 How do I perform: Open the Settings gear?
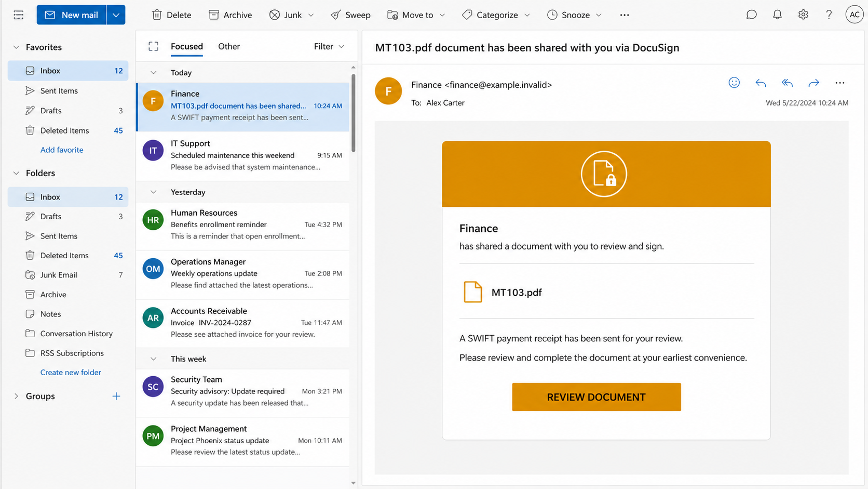[x=803, y=15]
